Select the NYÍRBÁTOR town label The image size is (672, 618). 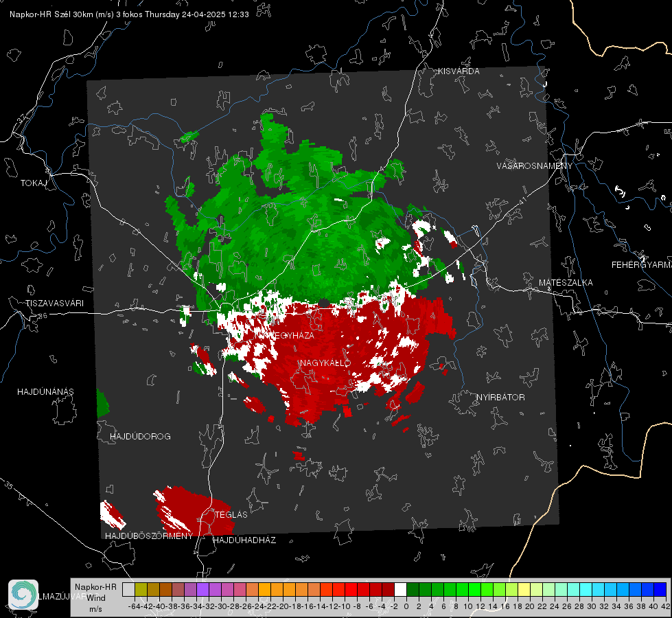[500, 398]
